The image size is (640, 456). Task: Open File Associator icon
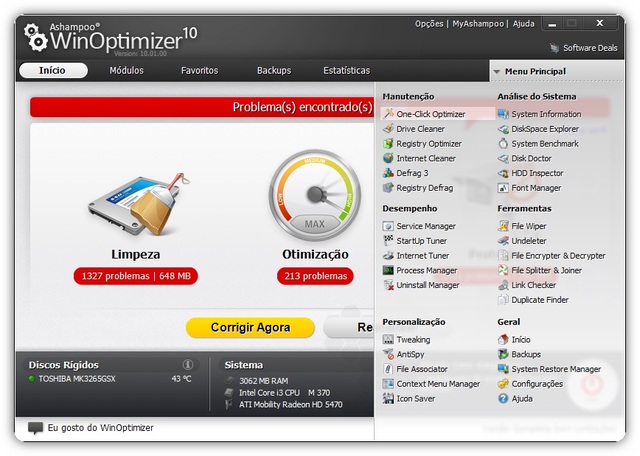pyautogui.click(x=389, y=369)
